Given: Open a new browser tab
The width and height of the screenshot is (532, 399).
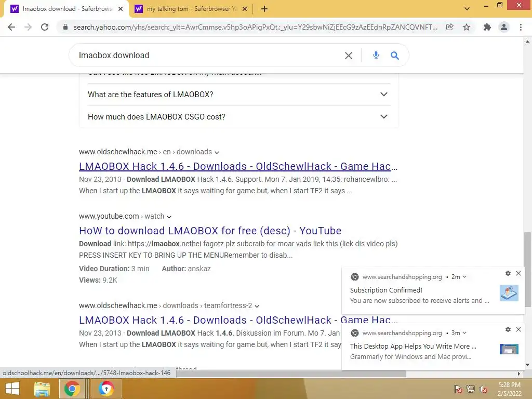Looking at the screenshot, I should (x=264, y=9).
